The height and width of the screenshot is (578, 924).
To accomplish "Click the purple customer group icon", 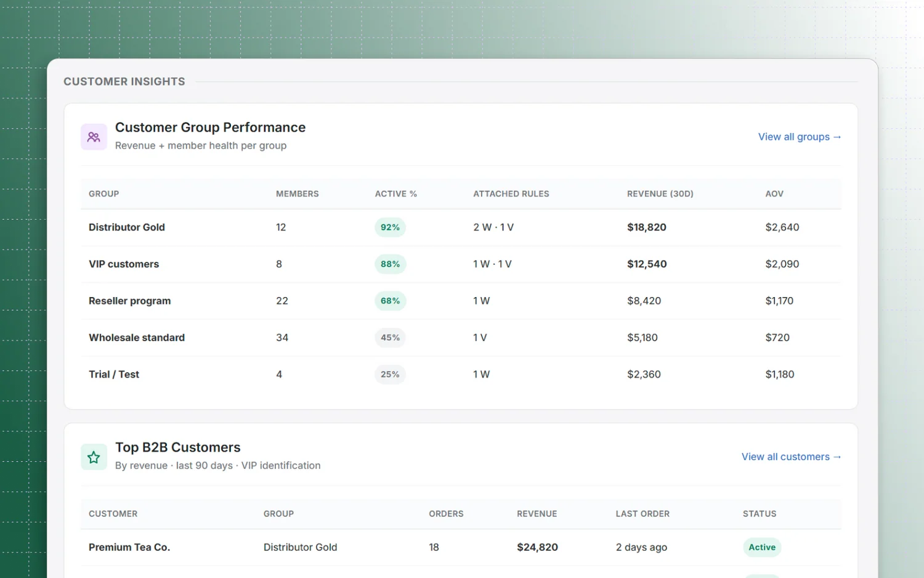I will click(94, 137).
